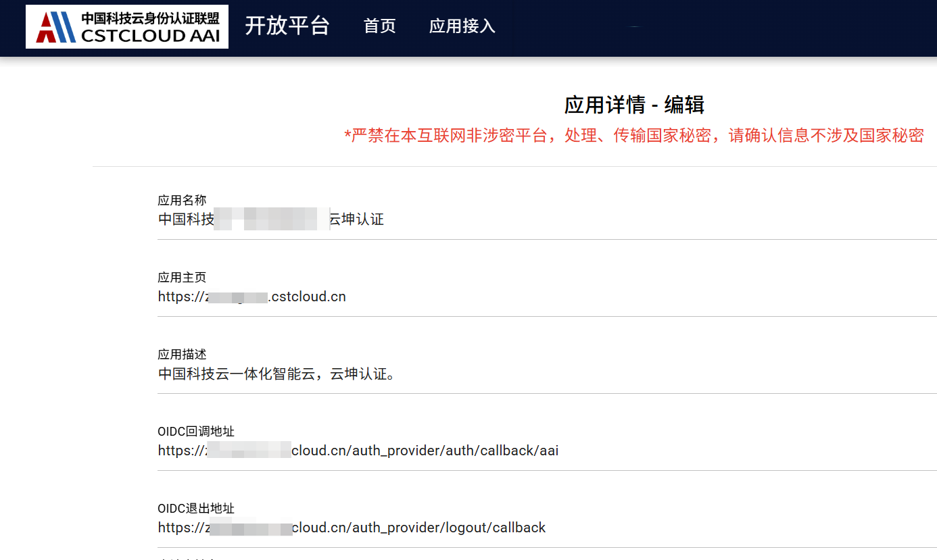
Task: Click the 应用名称 label
Action: (x=182, y=201)
